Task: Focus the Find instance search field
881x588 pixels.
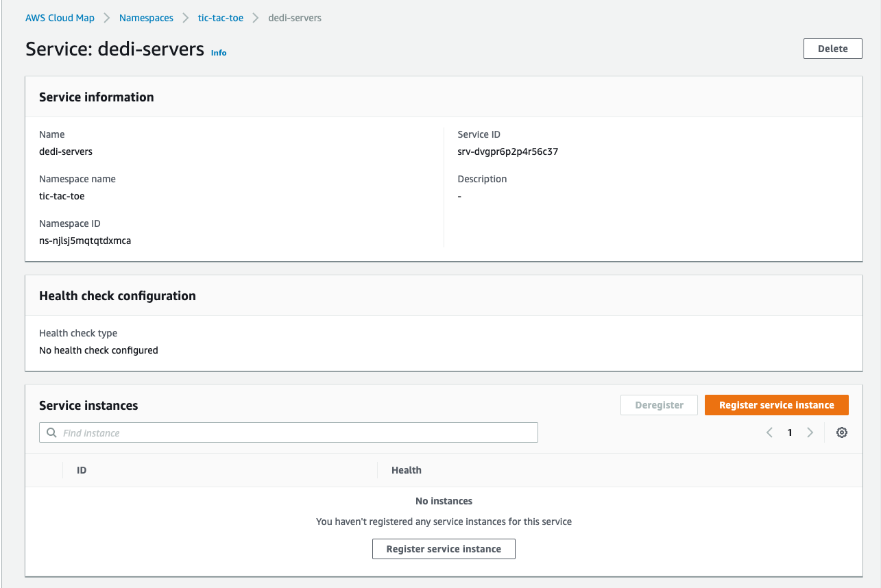Action: [289, 432]
